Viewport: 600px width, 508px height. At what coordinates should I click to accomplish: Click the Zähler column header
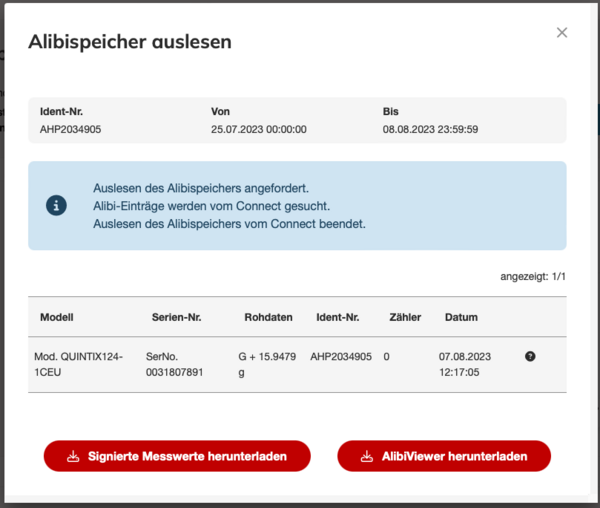coord(405,317)
